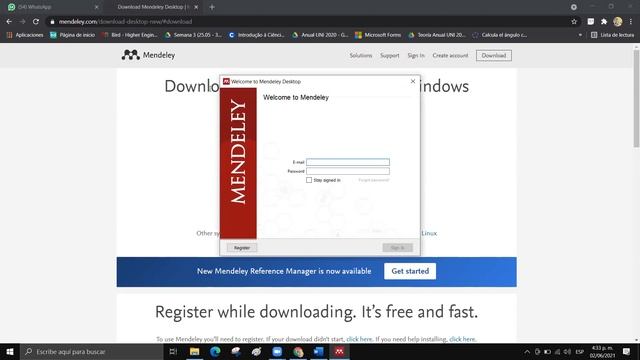Click the Download button in the site header
Image resolution: width=640 pixels, height=360 pixels.
(494, 56)
